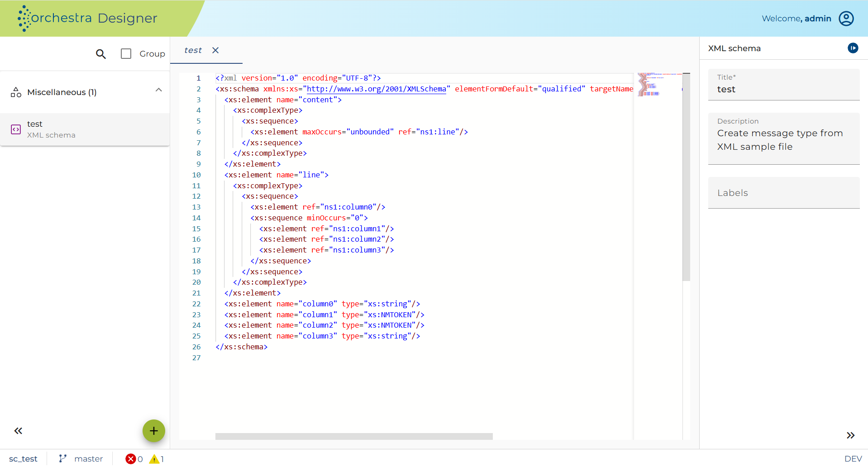868x467 pixels.
Task: Click line number 14 in gutter
Action: tap(196, 218)
